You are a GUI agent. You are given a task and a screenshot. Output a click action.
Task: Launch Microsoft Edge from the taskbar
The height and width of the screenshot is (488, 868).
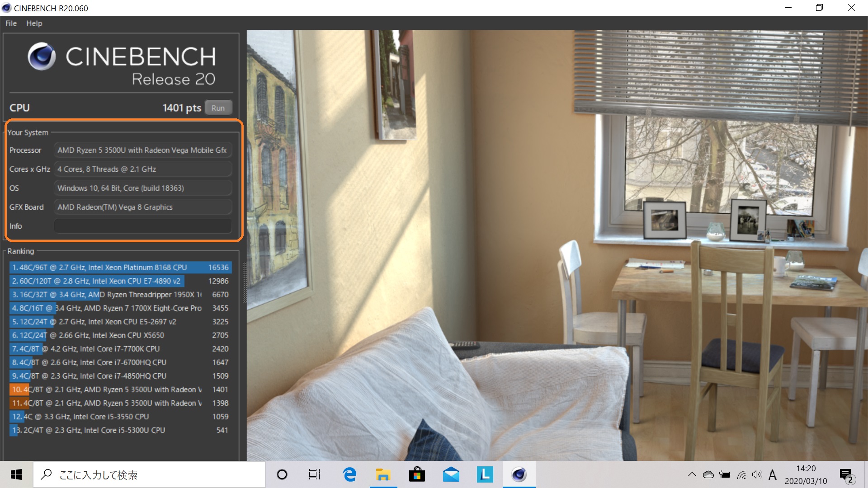coord(349,474)
